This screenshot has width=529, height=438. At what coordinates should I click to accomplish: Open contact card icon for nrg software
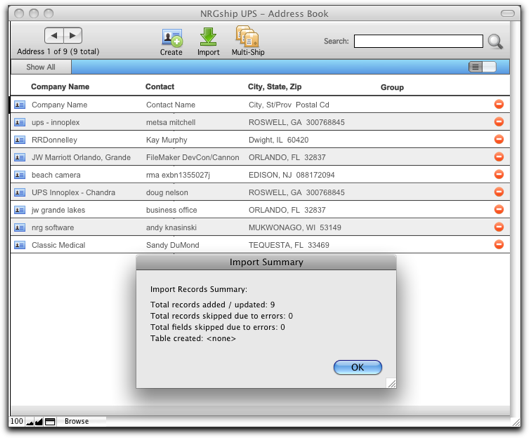coord(20,227)
